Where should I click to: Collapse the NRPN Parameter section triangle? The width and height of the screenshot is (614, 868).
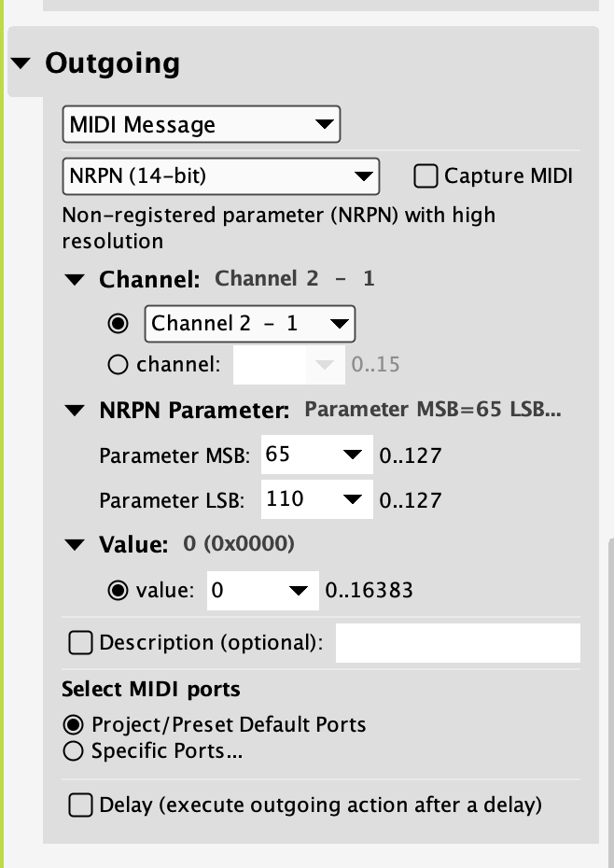point(74,410)
